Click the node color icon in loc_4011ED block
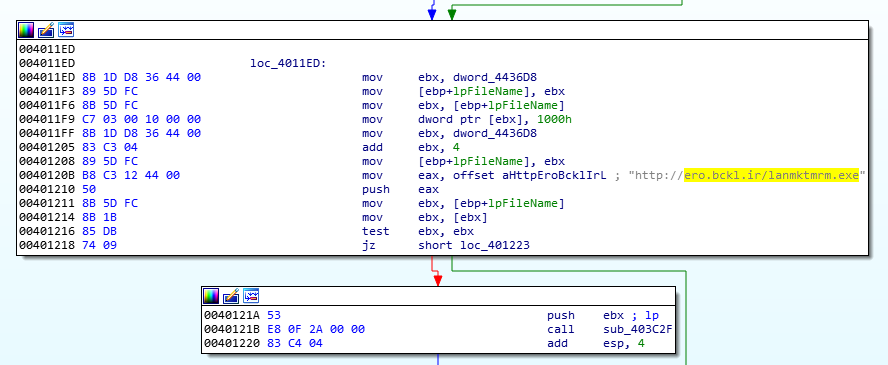888x365 pixels. click(26, 30)
